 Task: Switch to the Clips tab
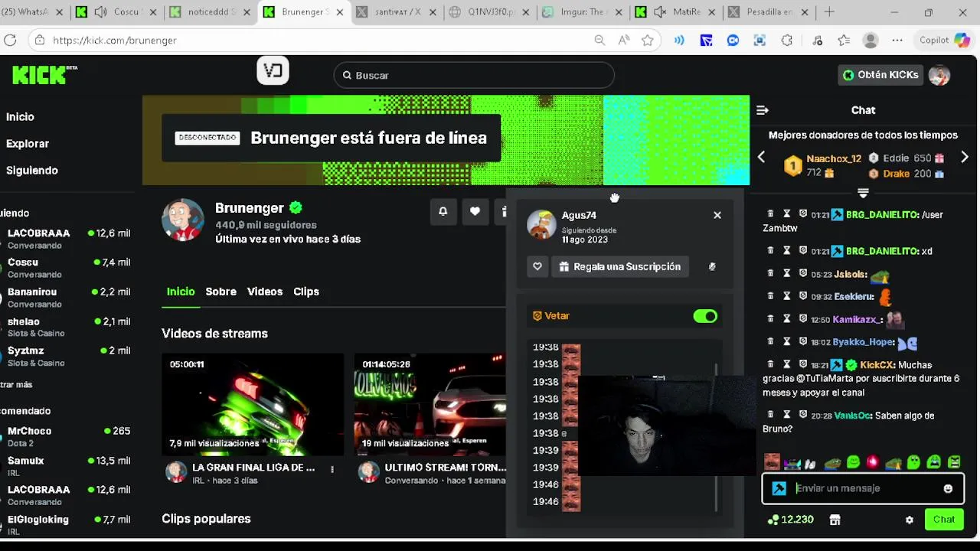[x=306, y=292]
